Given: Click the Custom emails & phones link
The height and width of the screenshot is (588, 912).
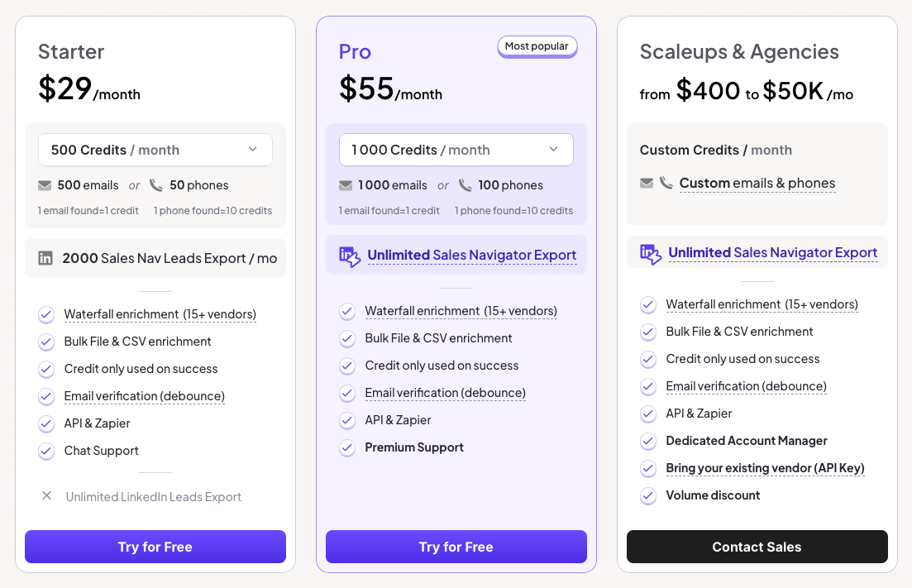Looking at the screenshot, I should tap(757, 184).
